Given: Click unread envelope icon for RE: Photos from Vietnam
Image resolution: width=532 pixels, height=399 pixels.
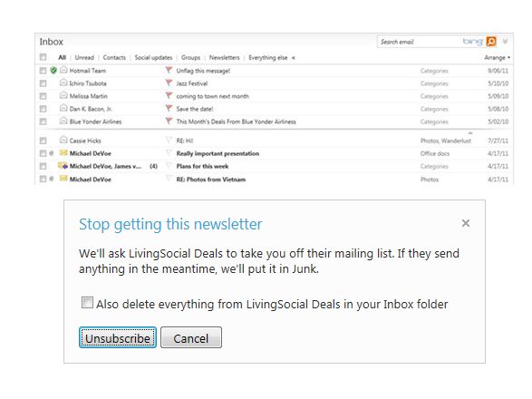Looking at the screenshot, I should coord(63,179).
